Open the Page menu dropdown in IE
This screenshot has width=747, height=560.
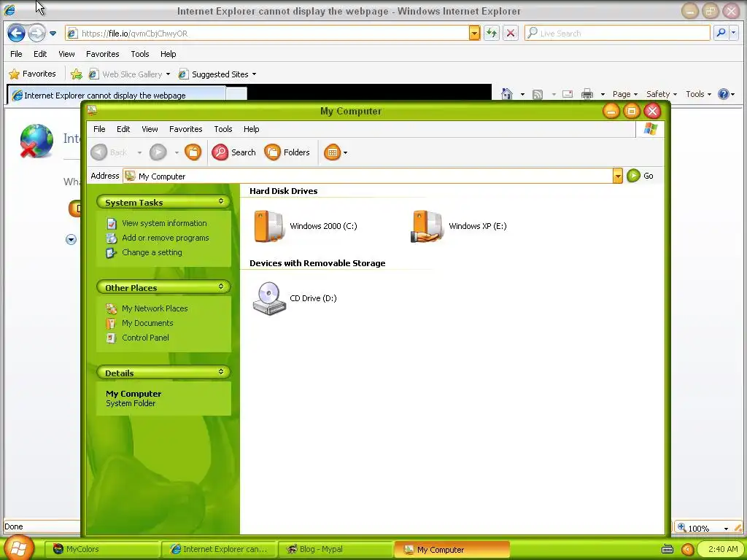pos(624,94)
